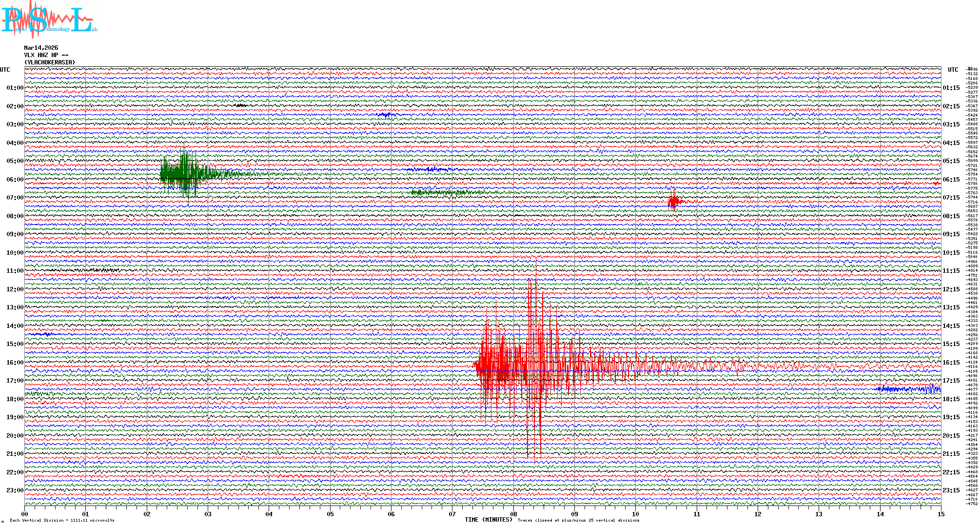Click minute 03 on bottom axis

click(x=208, y=514)
